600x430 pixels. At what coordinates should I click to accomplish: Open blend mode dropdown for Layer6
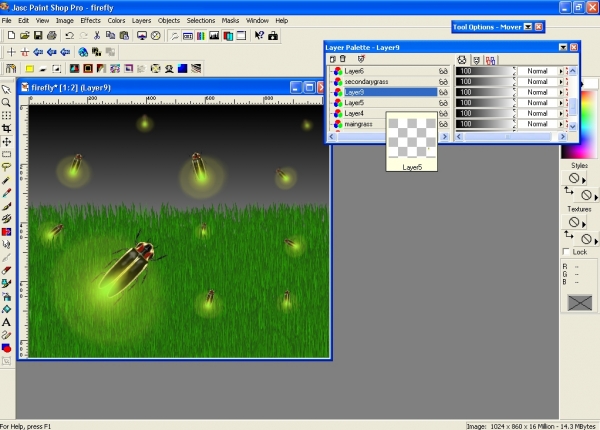tap(561, 71)
